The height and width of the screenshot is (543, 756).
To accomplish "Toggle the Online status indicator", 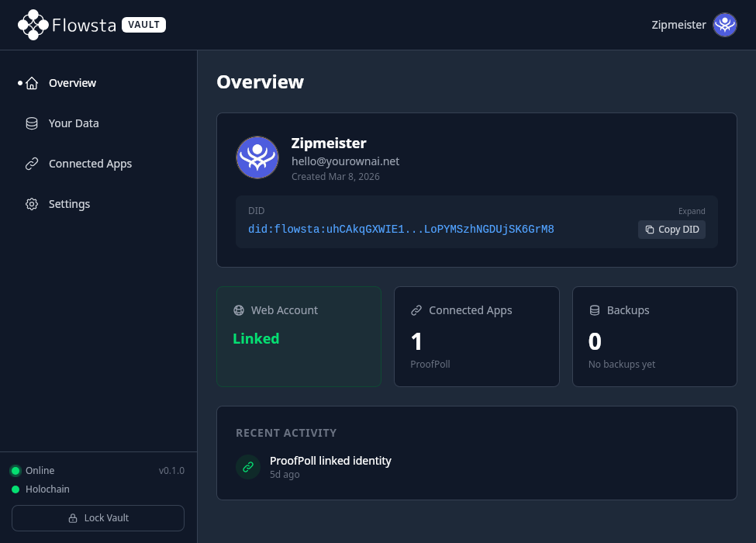I will [16, 470].
